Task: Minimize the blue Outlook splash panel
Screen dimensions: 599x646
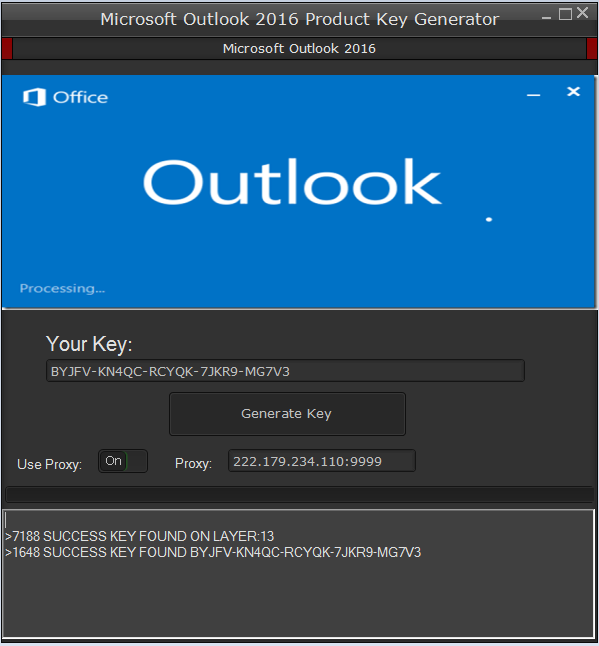Action: click(x=533, y=95)
